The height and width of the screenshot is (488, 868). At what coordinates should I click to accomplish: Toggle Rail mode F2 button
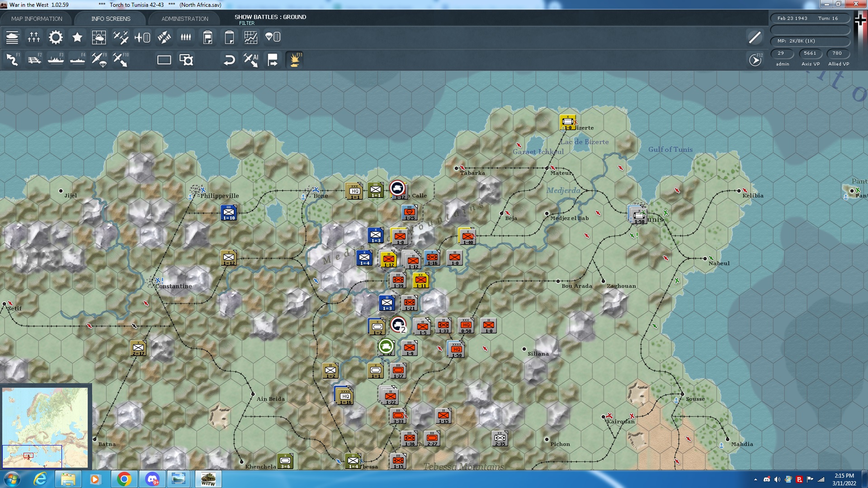click(34, 60)
